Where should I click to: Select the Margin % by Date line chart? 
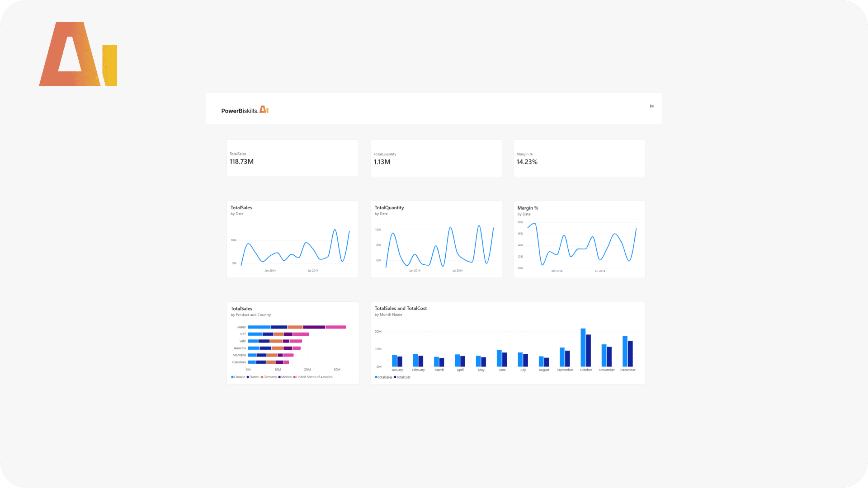pos(580,239)
